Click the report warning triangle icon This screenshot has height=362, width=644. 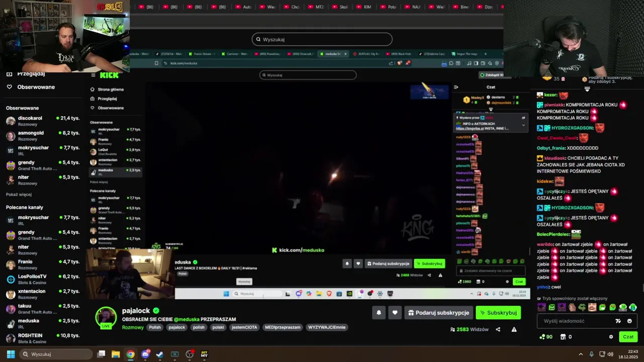(x=514, y=329)
